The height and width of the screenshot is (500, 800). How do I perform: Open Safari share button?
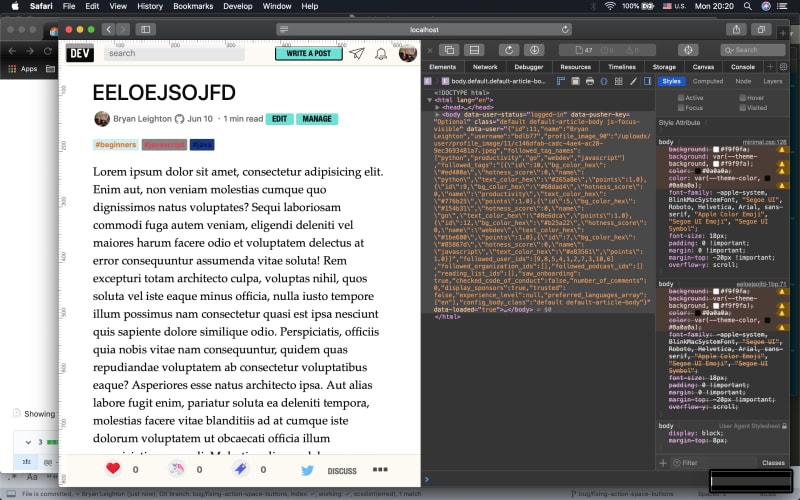pos(736,30)
